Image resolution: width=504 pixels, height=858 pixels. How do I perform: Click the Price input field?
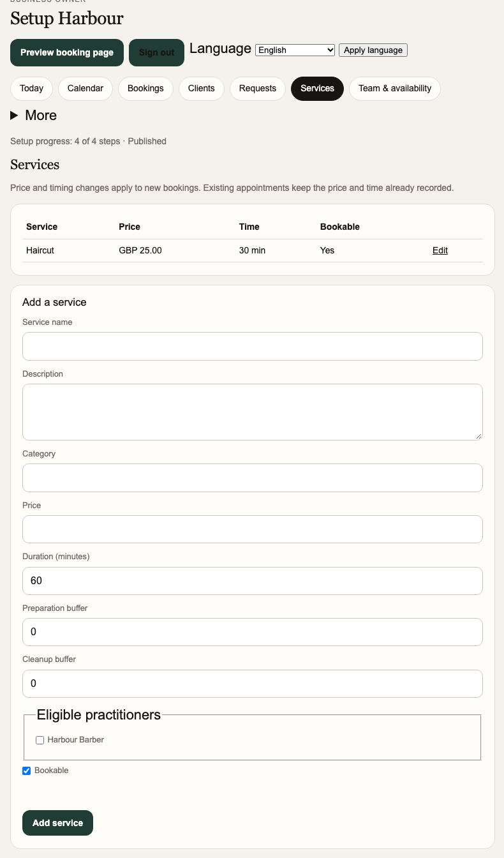[x=253, y=529]
